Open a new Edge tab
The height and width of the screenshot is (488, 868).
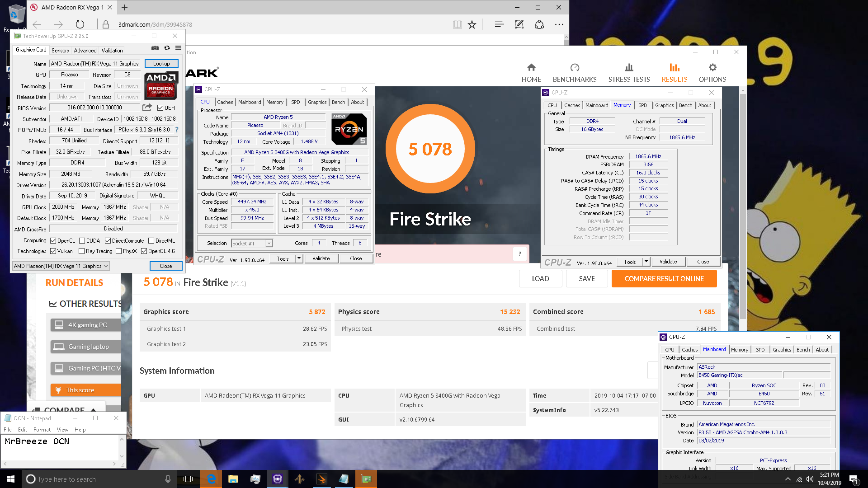[125, 7]
